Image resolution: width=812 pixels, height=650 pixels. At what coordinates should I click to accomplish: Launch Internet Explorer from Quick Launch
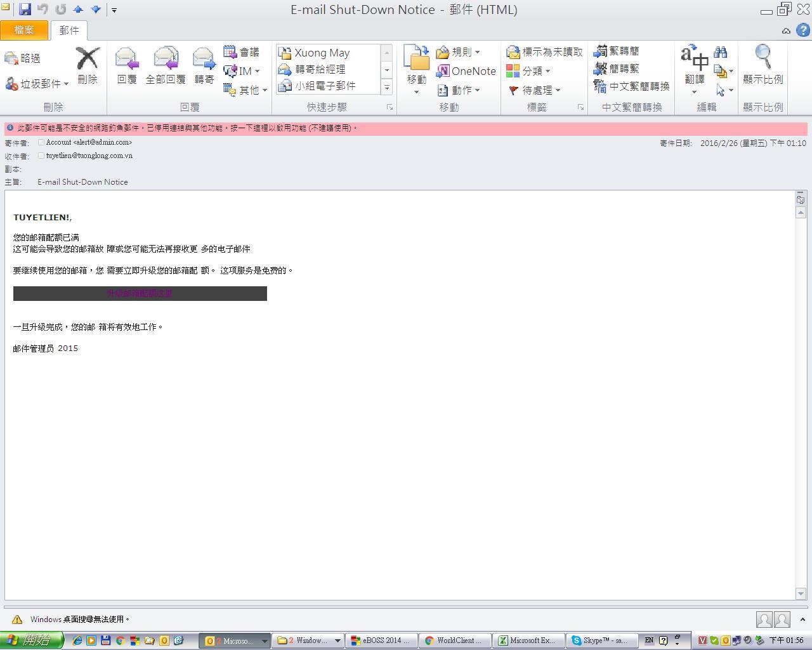pos(77,640)
